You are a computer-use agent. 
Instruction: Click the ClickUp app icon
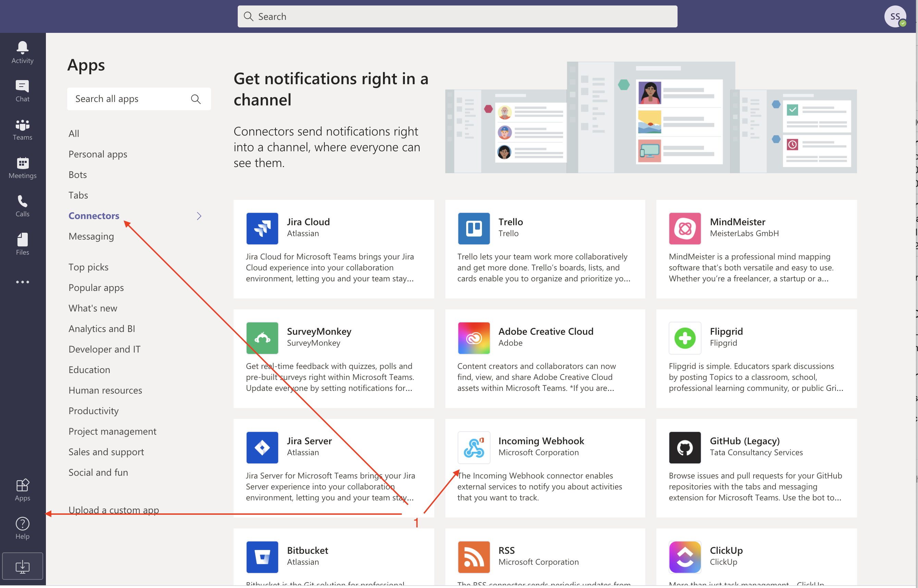tap(685, 557)
